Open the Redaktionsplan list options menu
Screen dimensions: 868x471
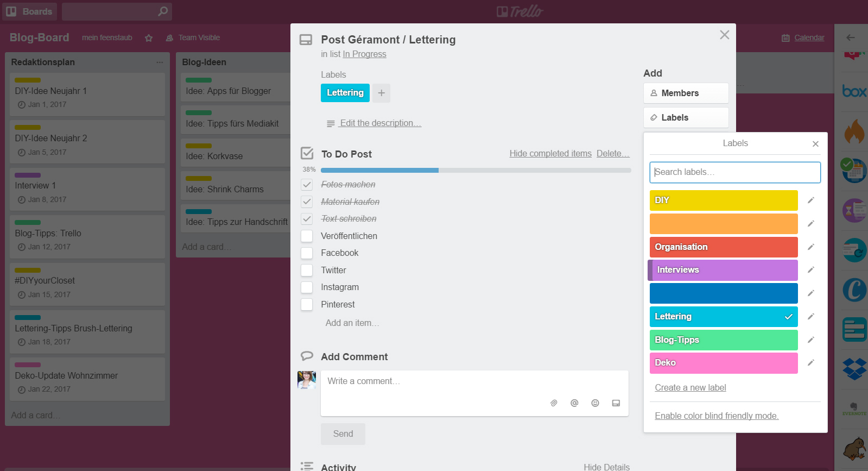[160, 62]
